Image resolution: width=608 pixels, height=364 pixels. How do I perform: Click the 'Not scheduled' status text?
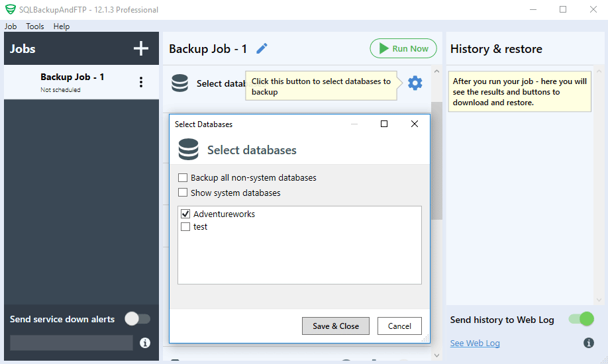(60, 89)
